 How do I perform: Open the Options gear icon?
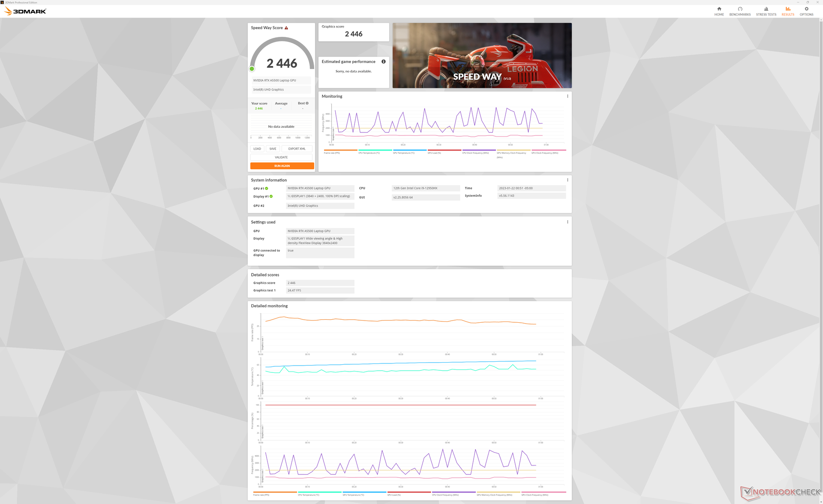coord(806,9)
